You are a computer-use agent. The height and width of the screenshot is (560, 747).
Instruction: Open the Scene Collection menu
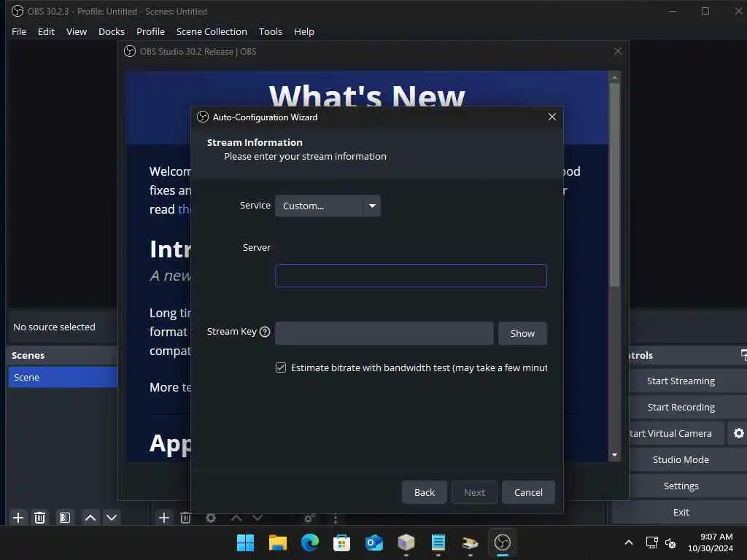(x=212, y=31)
